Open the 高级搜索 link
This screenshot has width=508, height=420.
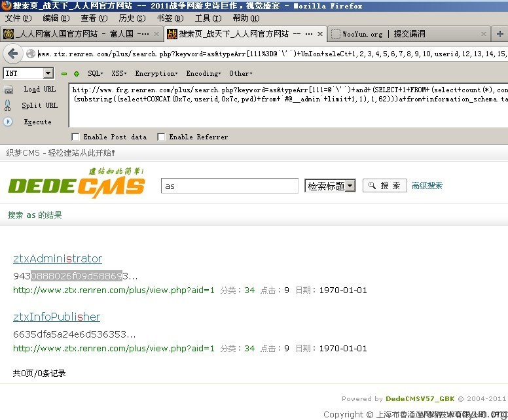[427, 186]
